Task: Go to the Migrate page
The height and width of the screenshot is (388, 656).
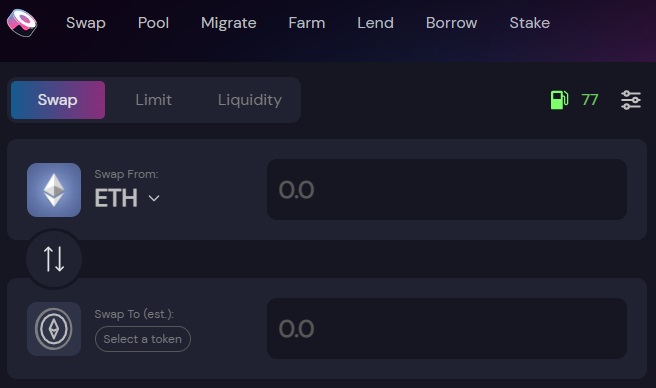Action: 228,23
